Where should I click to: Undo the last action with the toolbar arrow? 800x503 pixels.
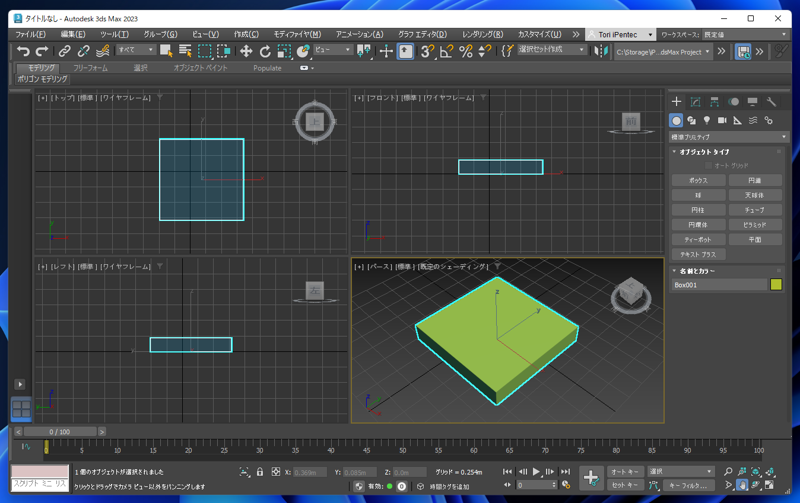point(23,51)
